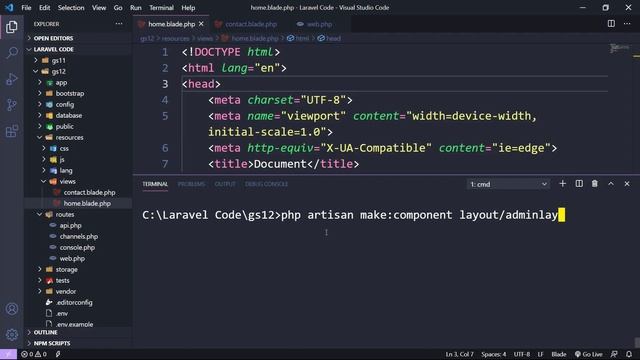Expand the storage folder
This screenshot has width=640, height=360.
tap(78, 269)
